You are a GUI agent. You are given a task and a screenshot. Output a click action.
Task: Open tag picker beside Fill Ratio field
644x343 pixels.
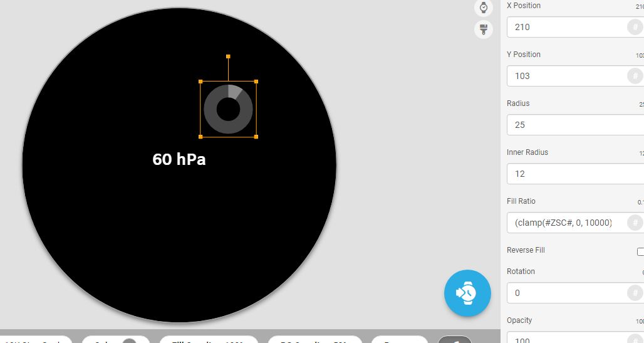(635, 223)
